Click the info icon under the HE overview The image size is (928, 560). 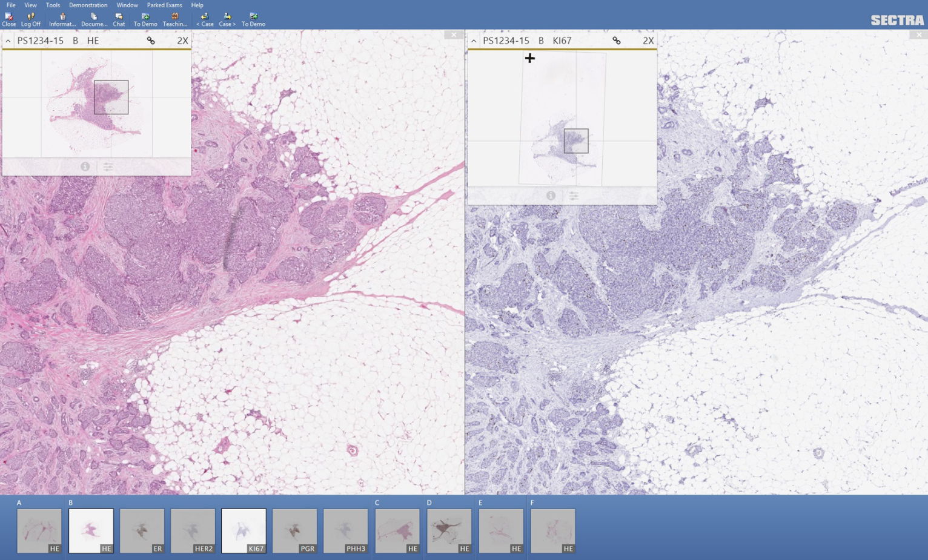(x=86, y=166)
